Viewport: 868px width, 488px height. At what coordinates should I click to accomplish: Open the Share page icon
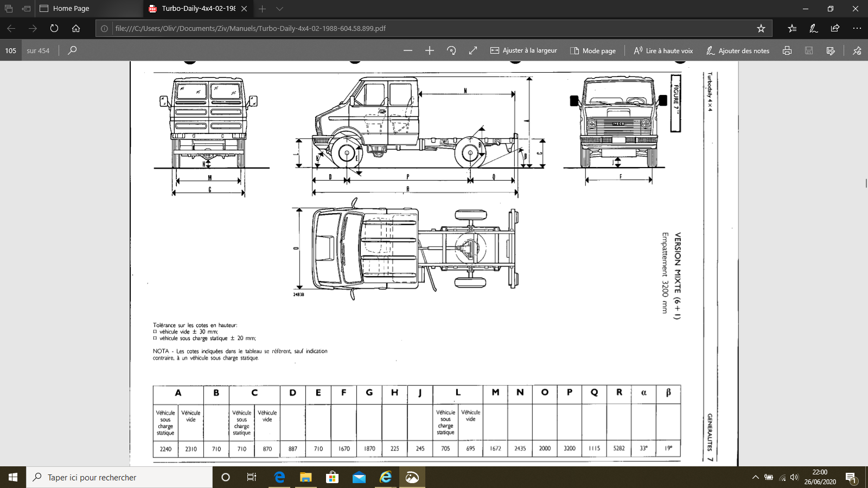(x=835, y=28)
